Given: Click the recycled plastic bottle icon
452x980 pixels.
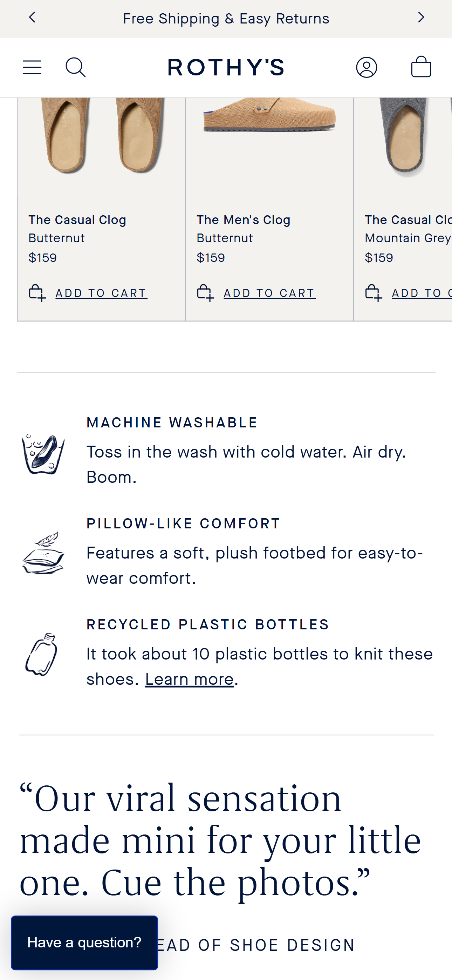Looking at the screenshot, I should point(41,654).
